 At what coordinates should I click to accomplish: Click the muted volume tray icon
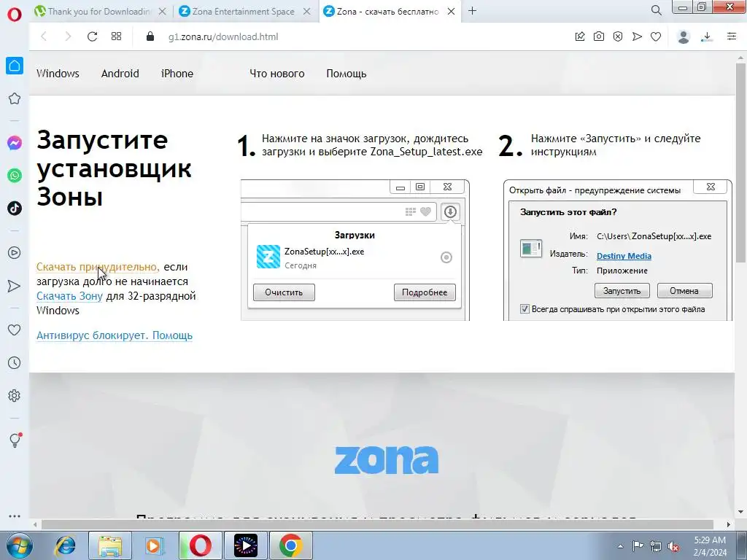[x=673, y=546]
